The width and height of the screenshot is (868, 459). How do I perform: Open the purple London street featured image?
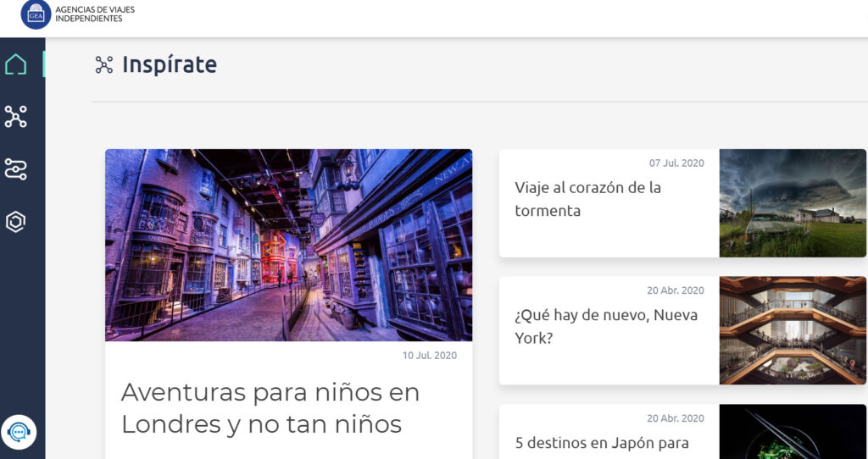[x=288, y=245]
